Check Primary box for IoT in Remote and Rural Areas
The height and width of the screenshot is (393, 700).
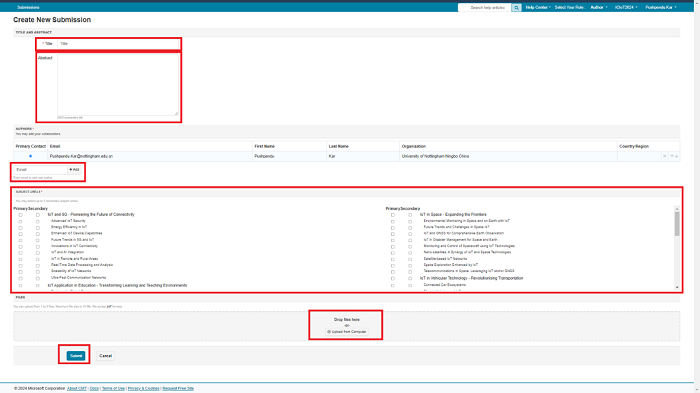tap(20, 259)
